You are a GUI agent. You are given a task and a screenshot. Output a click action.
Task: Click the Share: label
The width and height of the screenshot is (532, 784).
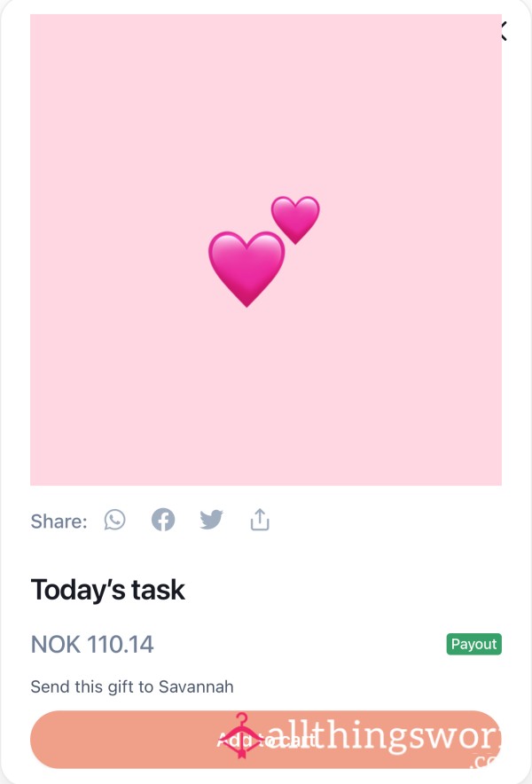point(59,521)
